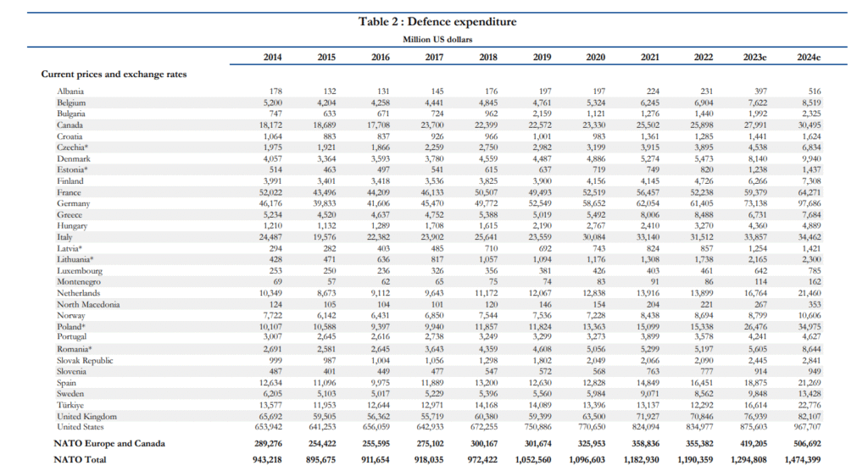Click the 'Table 2 : Defence expenditure' title

(x=437, y=21)
